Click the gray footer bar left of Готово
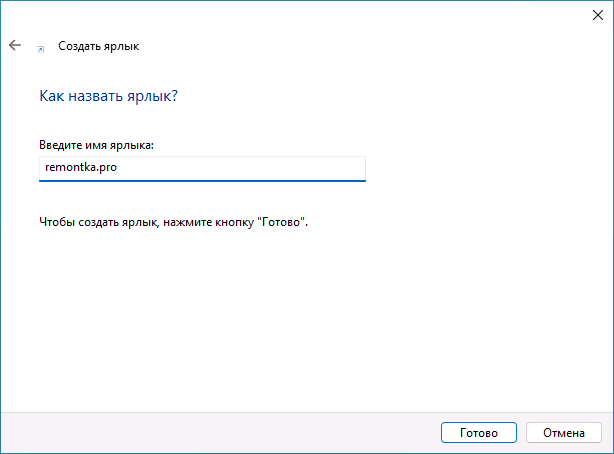The height and width of the screenshot is (454, 614). click(220, 432)
